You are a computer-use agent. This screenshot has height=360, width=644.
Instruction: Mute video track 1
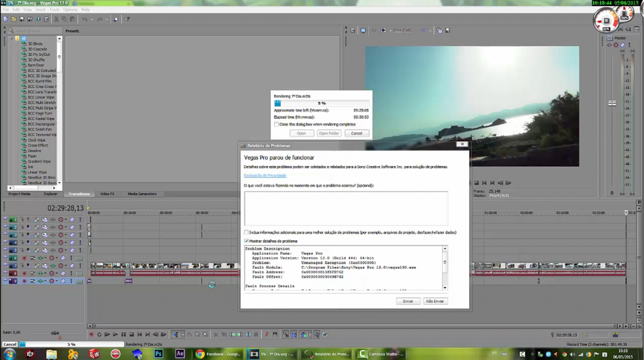[72, 219]
